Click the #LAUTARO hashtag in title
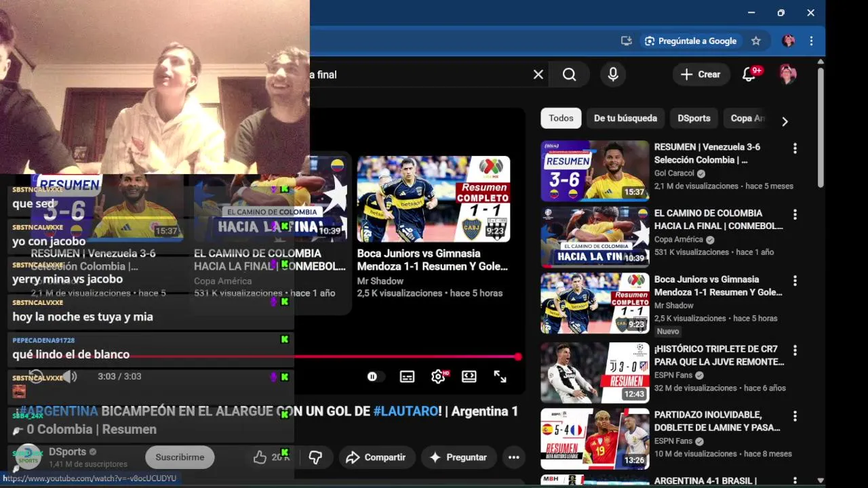 click(x=406, y=411)
